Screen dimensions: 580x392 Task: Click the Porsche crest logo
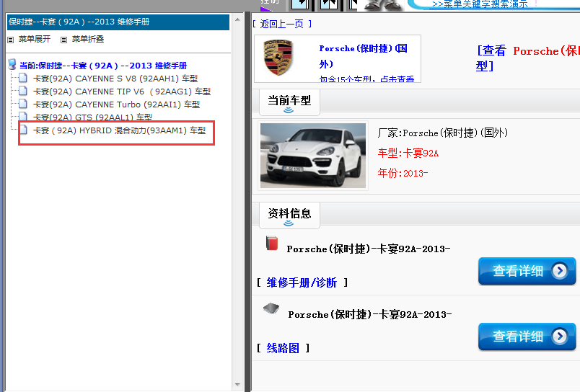tap(278, 58)
